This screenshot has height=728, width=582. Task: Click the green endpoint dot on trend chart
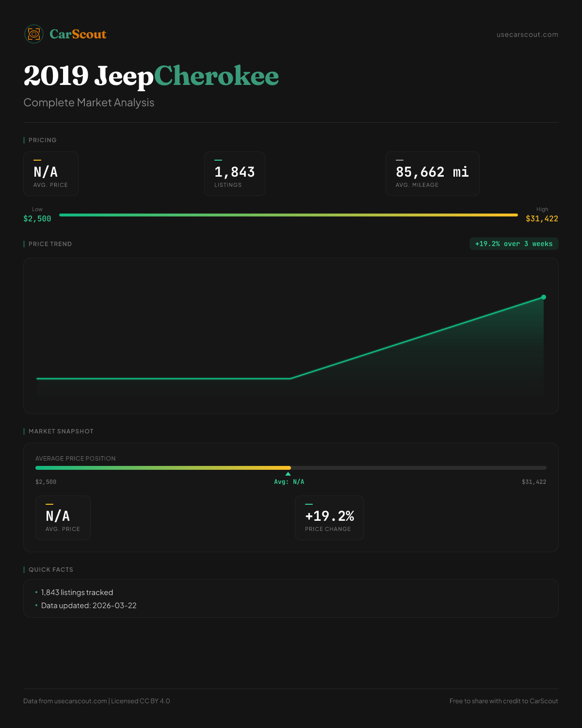[x=544, y=297]
